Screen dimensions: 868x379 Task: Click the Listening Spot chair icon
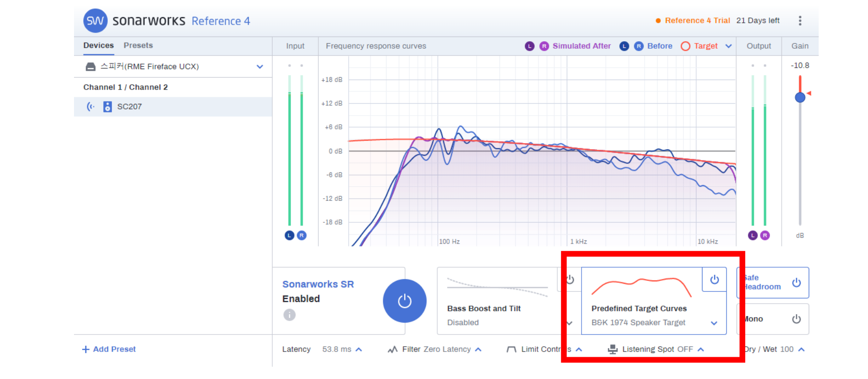[613, 350]
